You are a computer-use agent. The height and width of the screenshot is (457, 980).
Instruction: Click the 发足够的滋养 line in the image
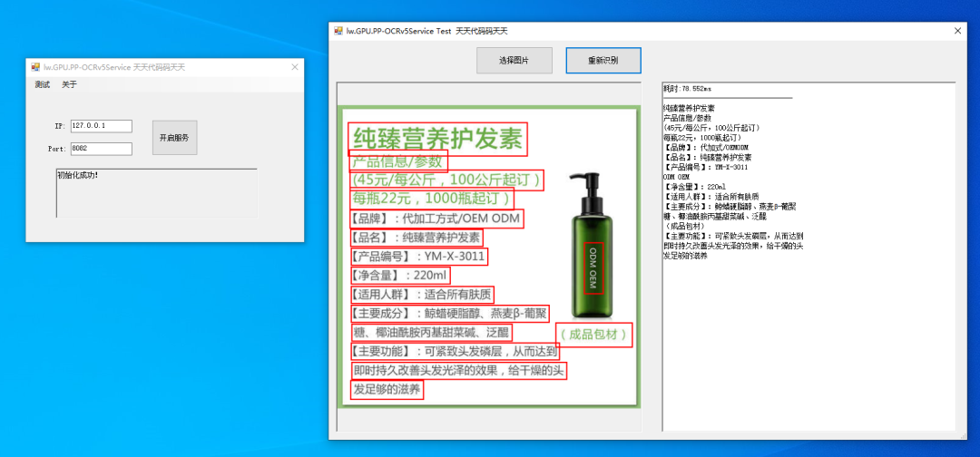pos(387,390)
